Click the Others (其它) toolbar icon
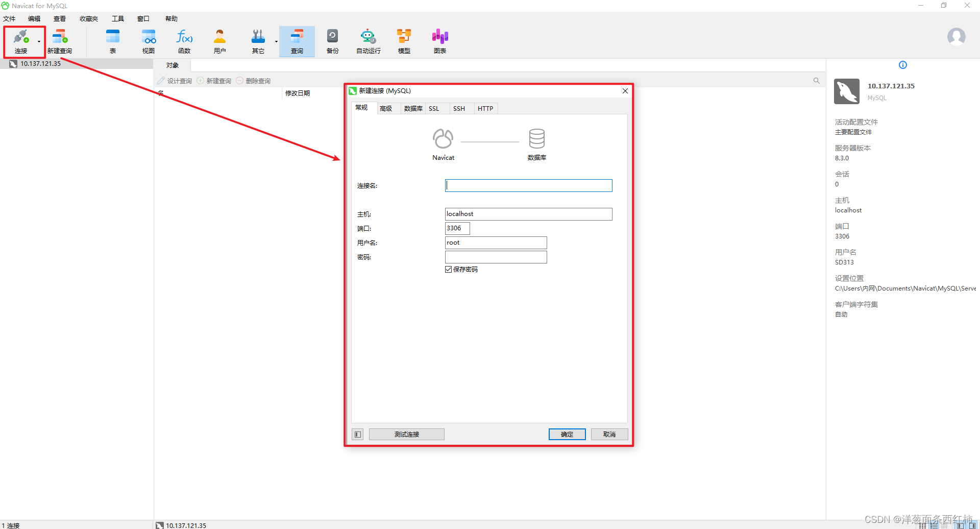 coord(258,41)
